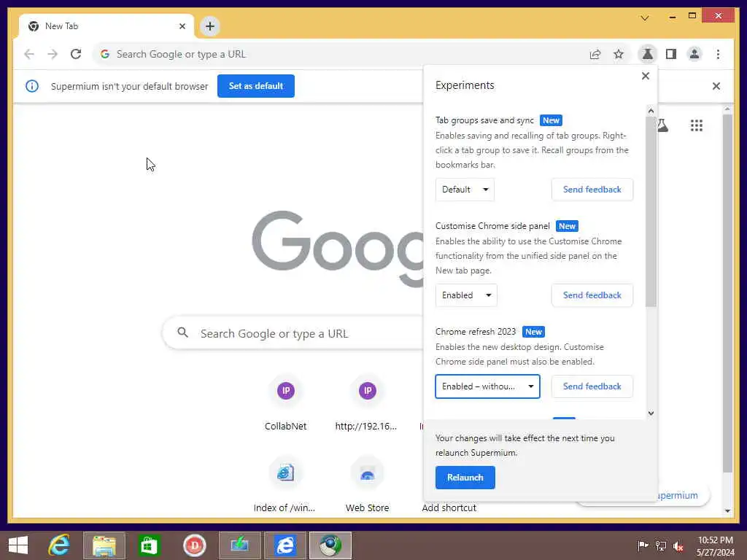
Task: Click Set as default button
Action: [x=256, y=86]
